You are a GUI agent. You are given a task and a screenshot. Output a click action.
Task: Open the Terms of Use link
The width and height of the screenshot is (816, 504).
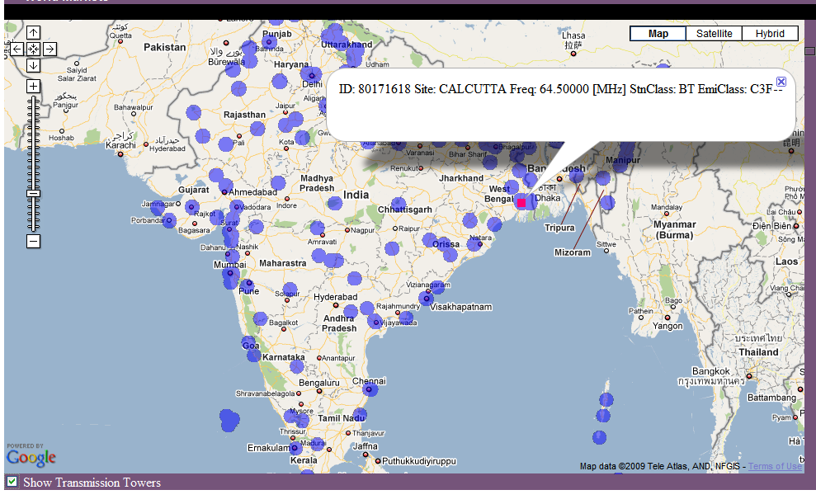(x=775, y=467)
